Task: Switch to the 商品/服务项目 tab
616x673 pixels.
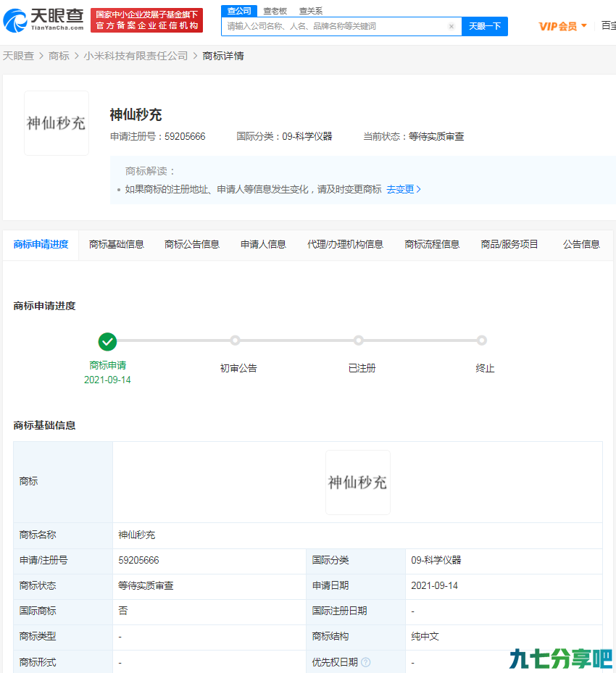Action: click(x=509, y=245)
